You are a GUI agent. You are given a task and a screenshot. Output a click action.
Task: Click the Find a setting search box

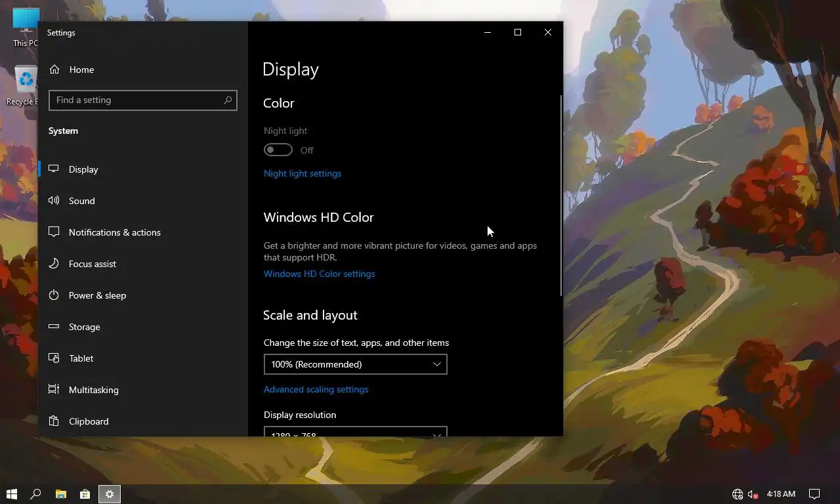pos(143,100)
